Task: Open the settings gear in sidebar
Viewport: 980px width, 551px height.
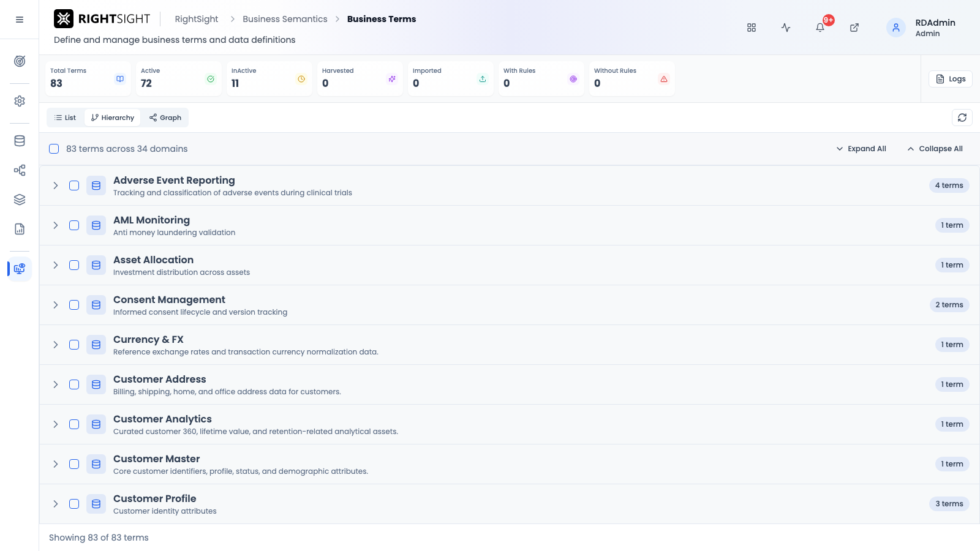Action: [x=20, y=101]
